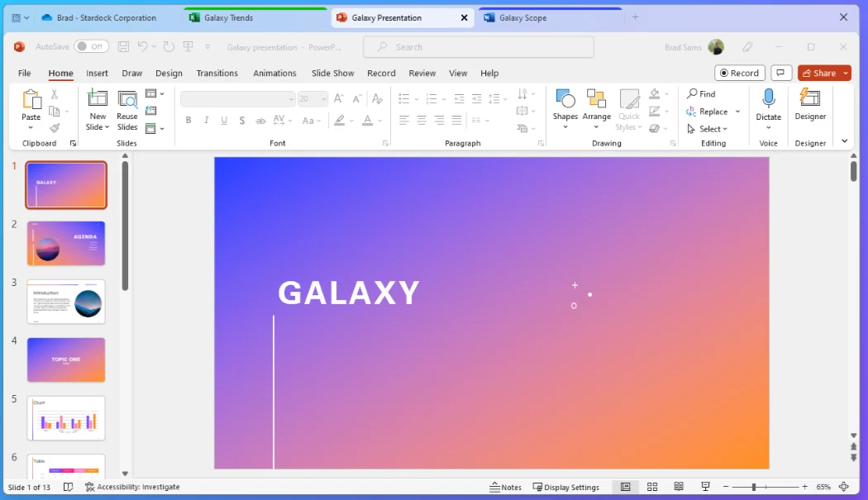Click the Clear All Formatting icon
The image size is (868, 500).
pos(378,98)
